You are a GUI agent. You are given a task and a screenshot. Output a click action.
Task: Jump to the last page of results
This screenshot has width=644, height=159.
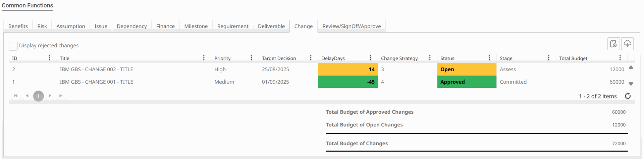(61, 96)
